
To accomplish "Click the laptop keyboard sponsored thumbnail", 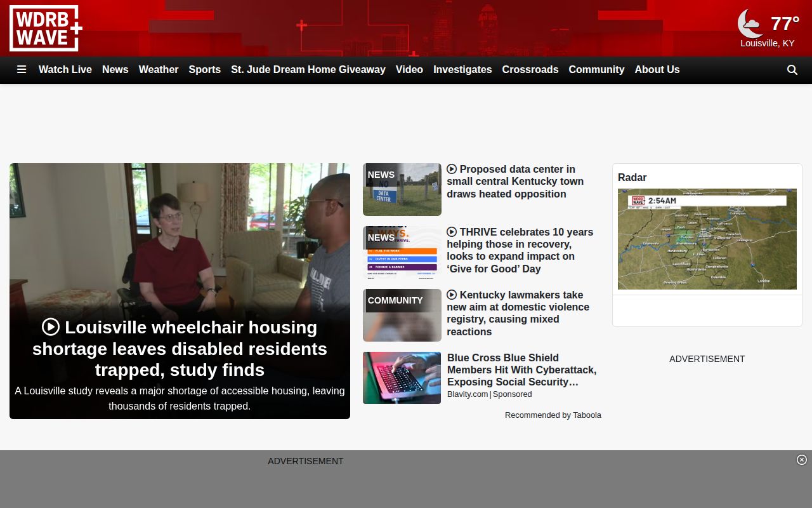I will 402,378.
